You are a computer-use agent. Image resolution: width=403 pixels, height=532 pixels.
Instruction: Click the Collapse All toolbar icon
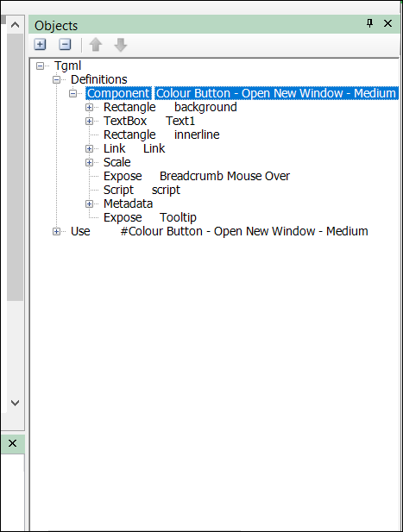click(x=65, y=45)
